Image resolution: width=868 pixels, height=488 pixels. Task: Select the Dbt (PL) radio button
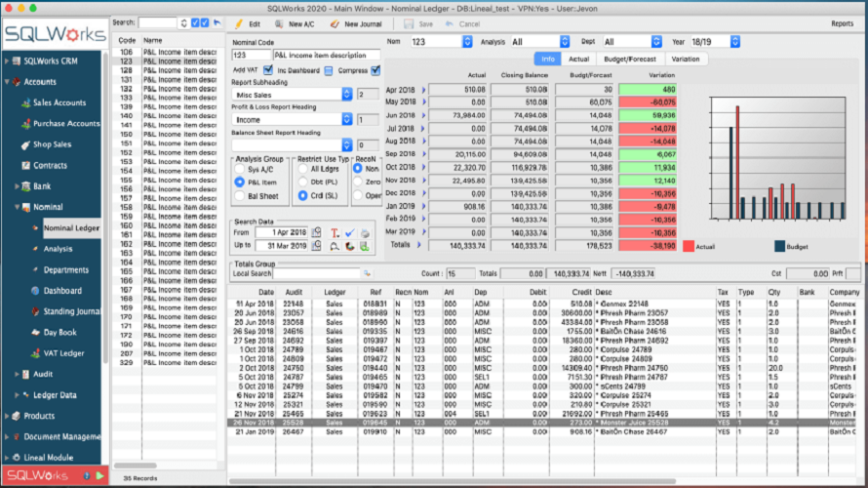click(302, 182)
